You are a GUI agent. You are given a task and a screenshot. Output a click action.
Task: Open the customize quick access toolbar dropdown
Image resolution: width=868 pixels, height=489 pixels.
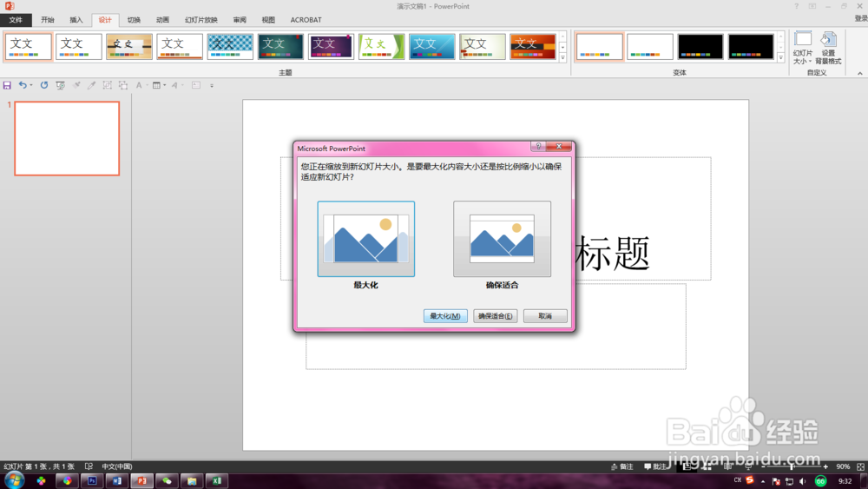click(212, 86)
